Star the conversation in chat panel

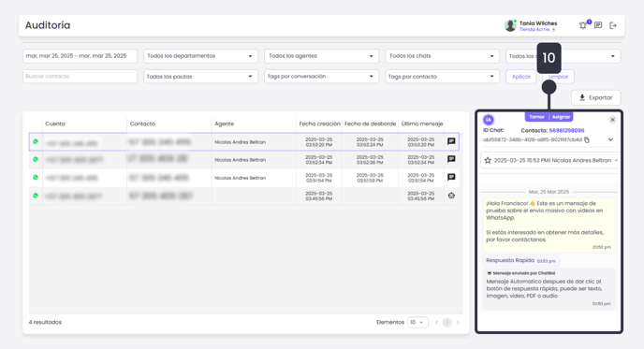tap(488, 161)
